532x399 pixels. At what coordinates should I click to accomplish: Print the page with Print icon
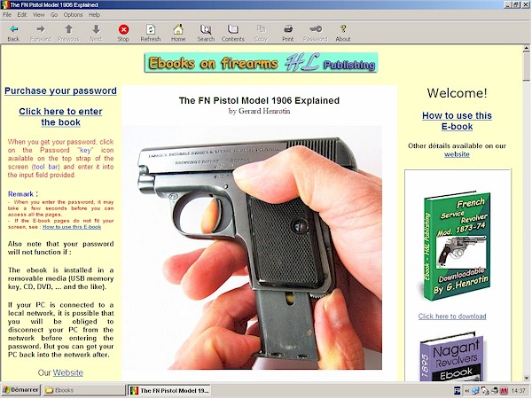[287, 33]
